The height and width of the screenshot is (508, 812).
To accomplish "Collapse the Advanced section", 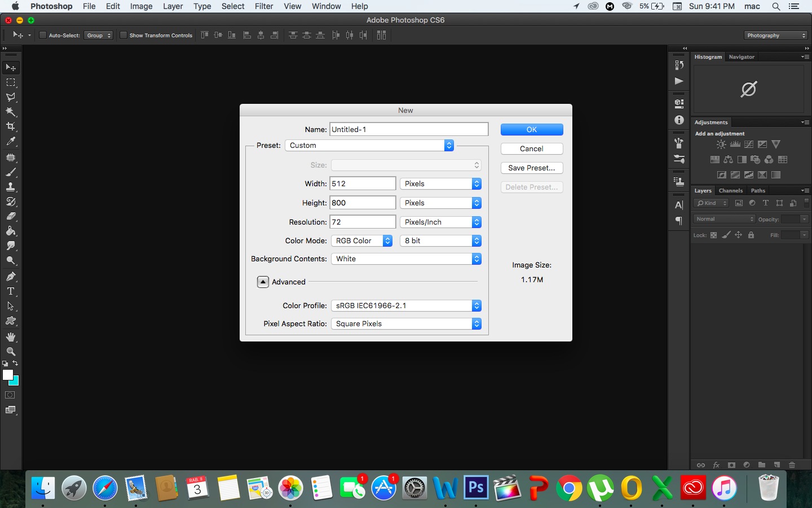I will [263, 282].
